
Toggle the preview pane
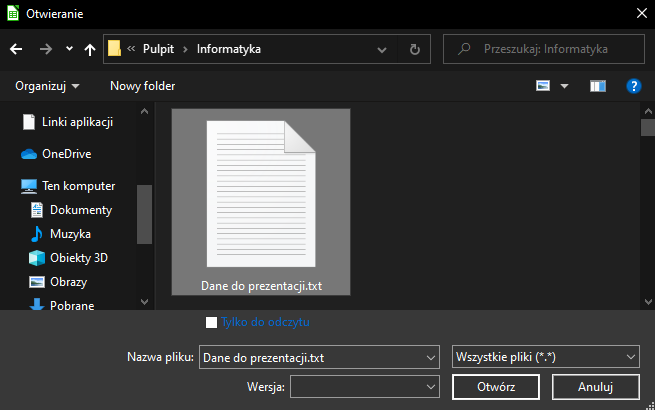pyautogui.click(x=598, y=86)
